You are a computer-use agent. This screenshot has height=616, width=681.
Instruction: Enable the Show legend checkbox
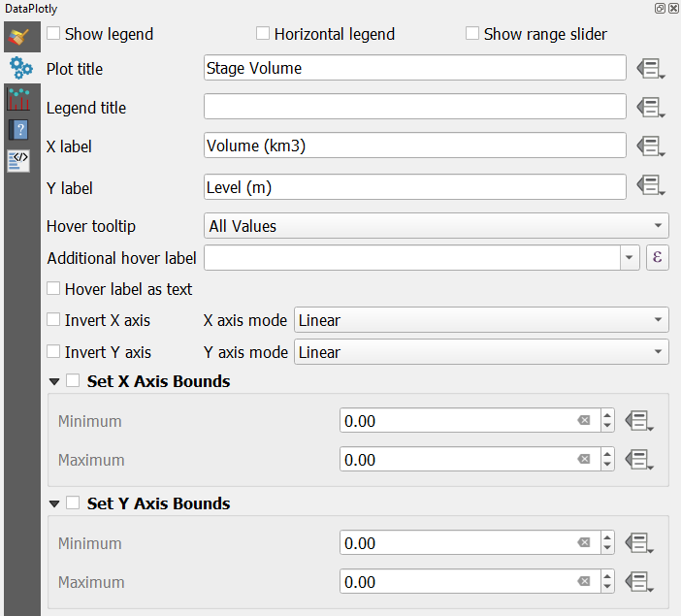[54, 34]
